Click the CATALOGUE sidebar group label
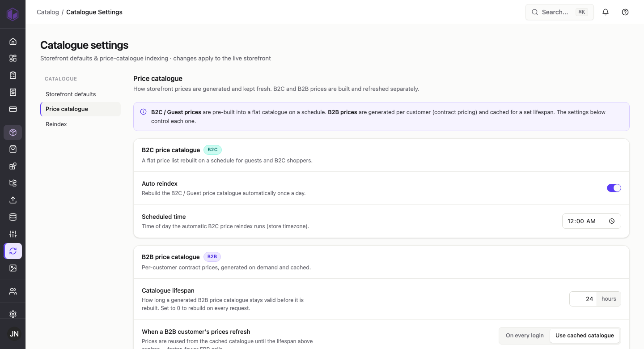Screen dimensions: 644x349 (x=61, y=79)
